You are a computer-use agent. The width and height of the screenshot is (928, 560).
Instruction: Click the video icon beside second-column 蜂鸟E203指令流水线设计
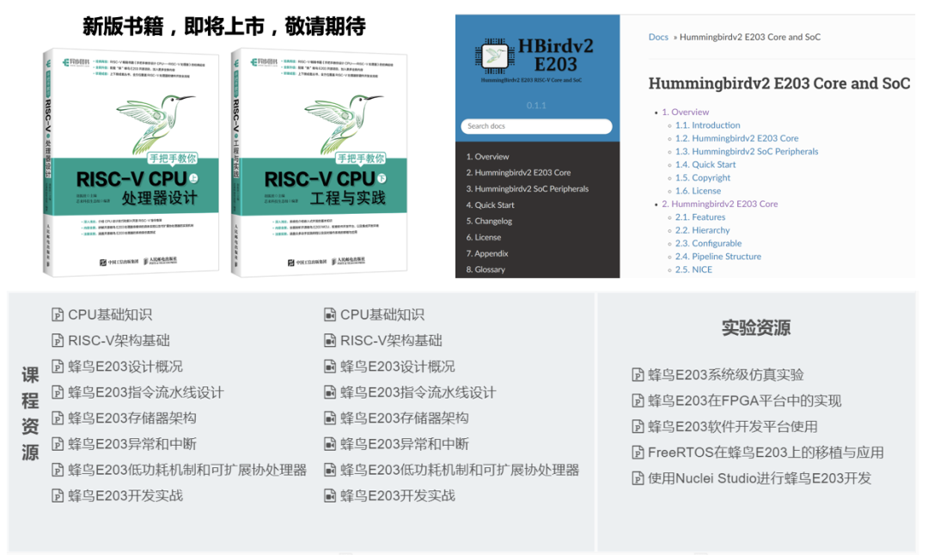tap(330, 393)
